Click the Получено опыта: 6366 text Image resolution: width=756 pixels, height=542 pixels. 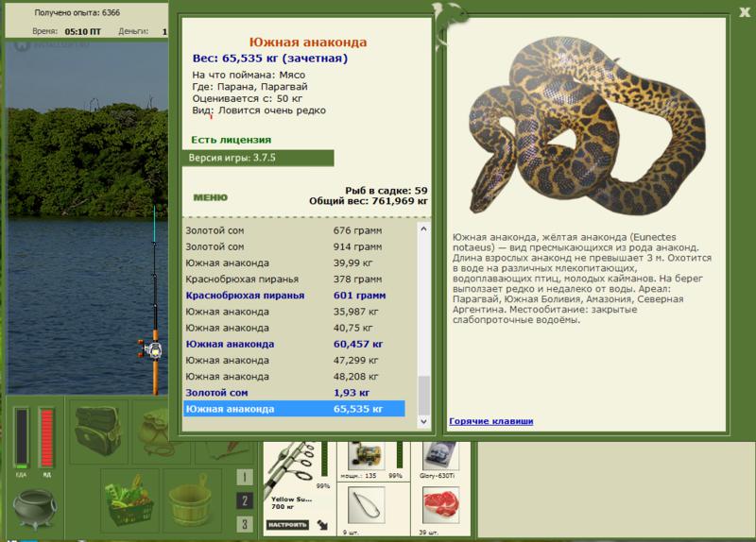[77, 12]
